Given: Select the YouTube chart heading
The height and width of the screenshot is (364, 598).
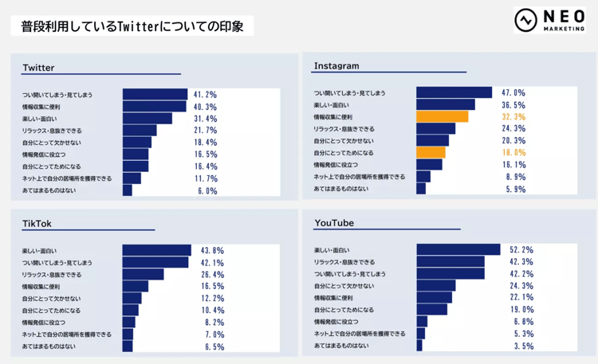Looking at the screenshot, I should tap(334, 223).
